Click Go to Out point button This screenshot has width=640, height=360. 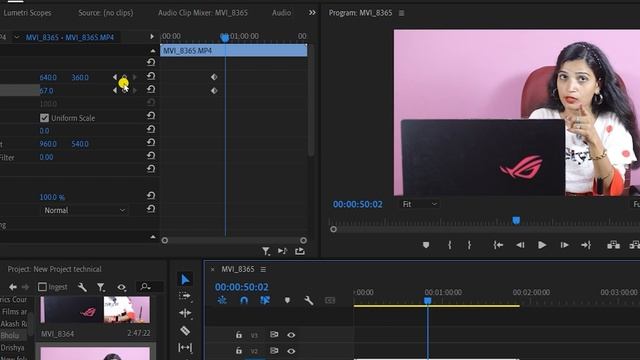(x=586, y=245)
